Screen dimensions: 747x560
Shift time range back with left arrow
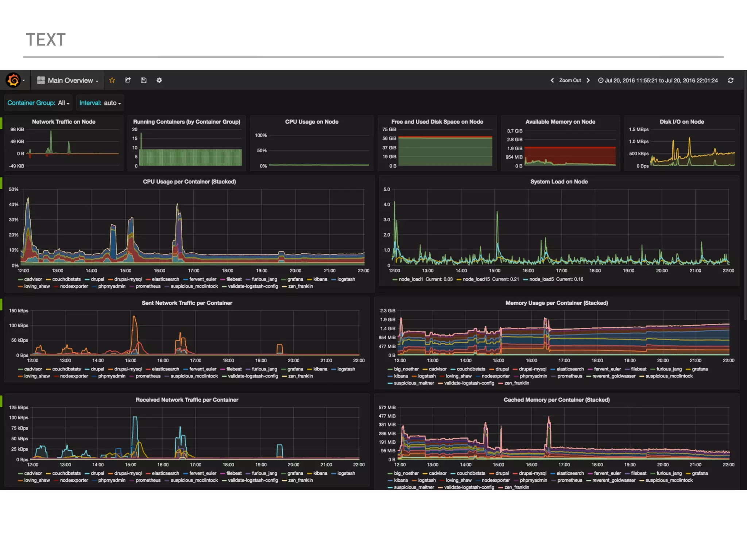point(552,80)
